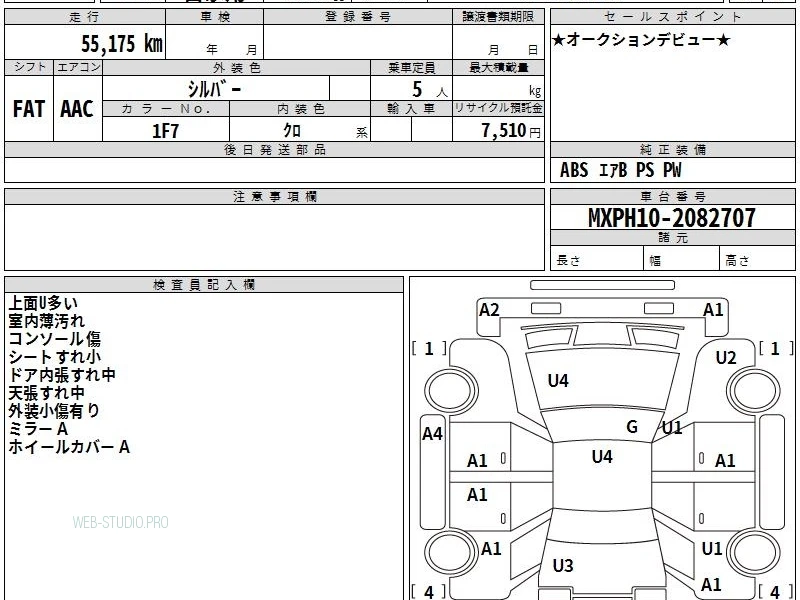Select the color code 1F7
This screenshot has width=800, height=600.
pyautogui.click(x=165, y=131)
